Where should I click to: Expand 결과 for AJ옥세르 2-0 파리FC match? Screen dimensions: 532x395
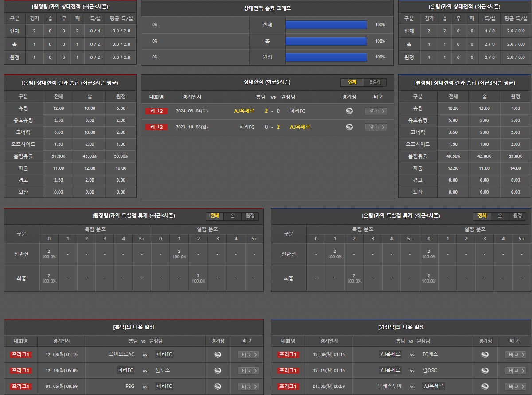[x=376, y=111]
